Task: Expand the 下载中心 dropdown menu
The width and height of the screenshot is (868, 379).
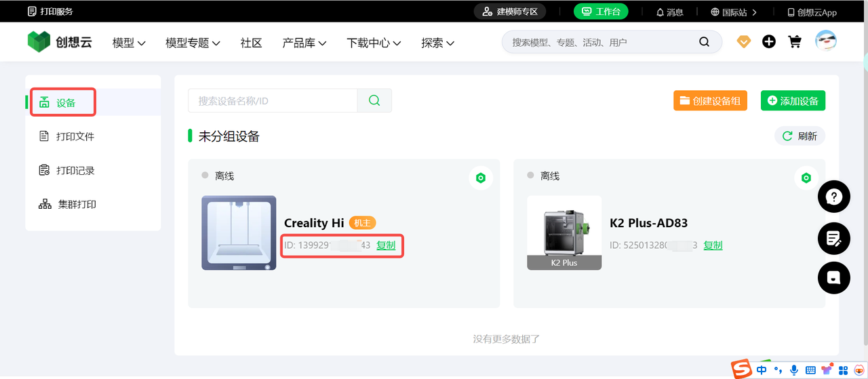Action: 374,43
